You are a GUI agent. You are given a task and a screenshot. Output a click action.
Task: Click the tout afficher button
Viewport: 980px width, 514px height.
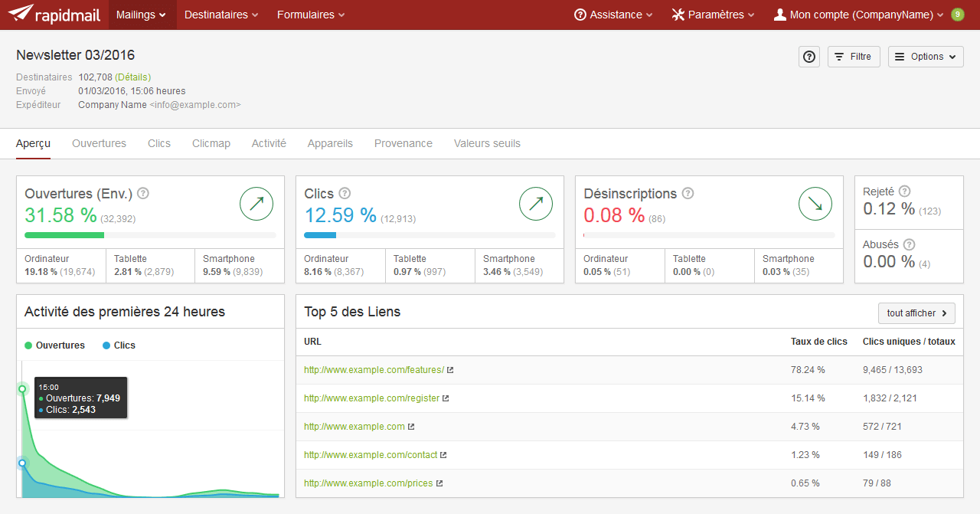(x=916, y=313)
